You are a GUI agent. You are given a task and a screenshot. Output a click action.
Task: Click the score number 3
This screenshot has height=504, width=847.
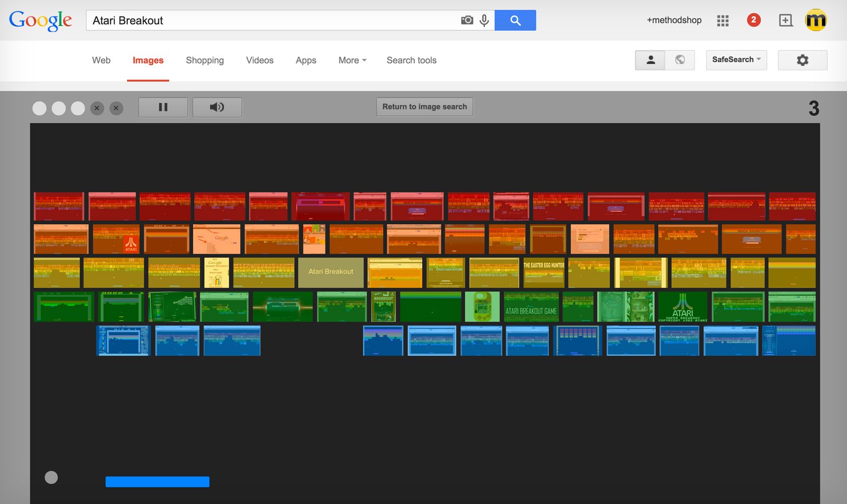(814, 108)
